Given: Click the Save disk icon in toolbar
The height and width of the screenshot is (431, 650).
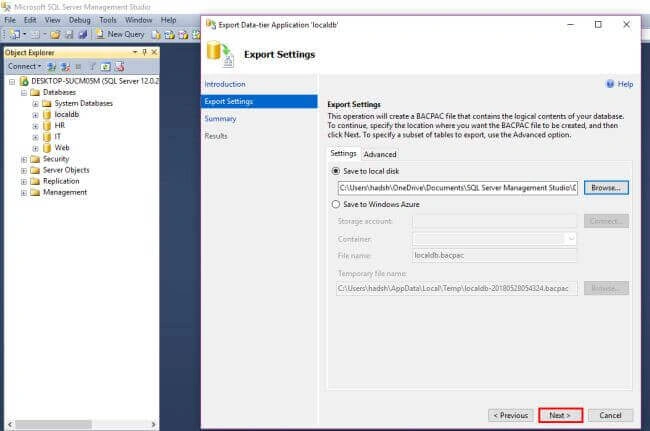Looking at the screenshot, I should [69, 35].
